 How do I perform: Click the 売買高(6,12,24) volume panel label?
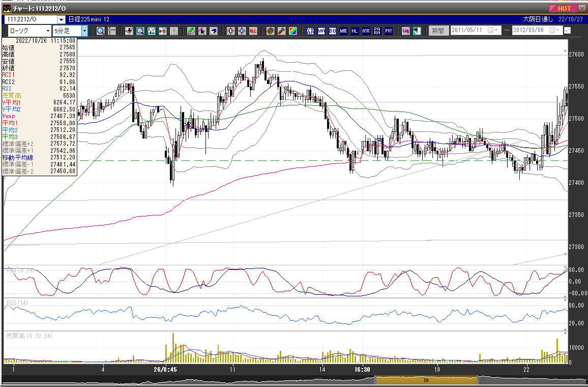click(x=30, y=336)
